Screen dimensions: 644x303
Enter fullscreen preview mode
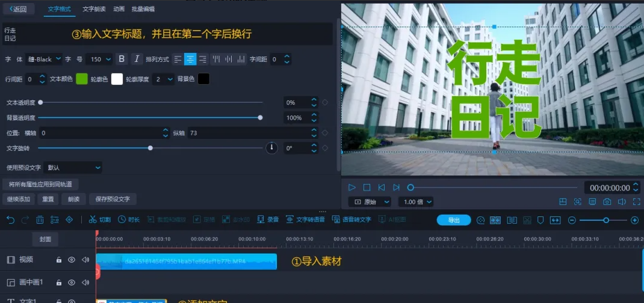click(x=637, y=202)
